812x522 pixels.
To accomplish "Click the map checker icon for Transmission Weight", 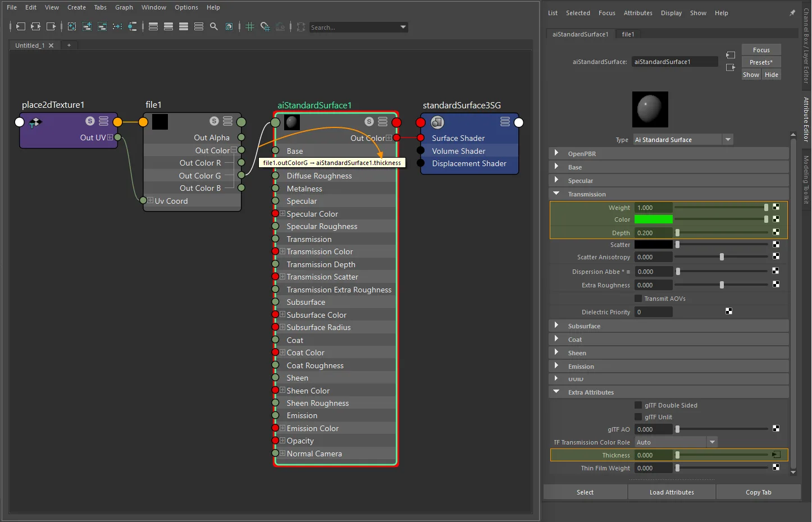I will (776, 207).
